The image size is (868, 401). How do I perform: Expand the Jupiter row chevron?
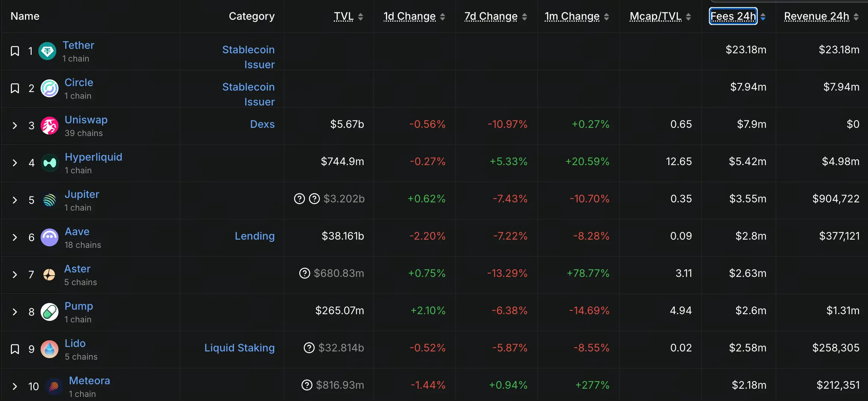point(15,200)
